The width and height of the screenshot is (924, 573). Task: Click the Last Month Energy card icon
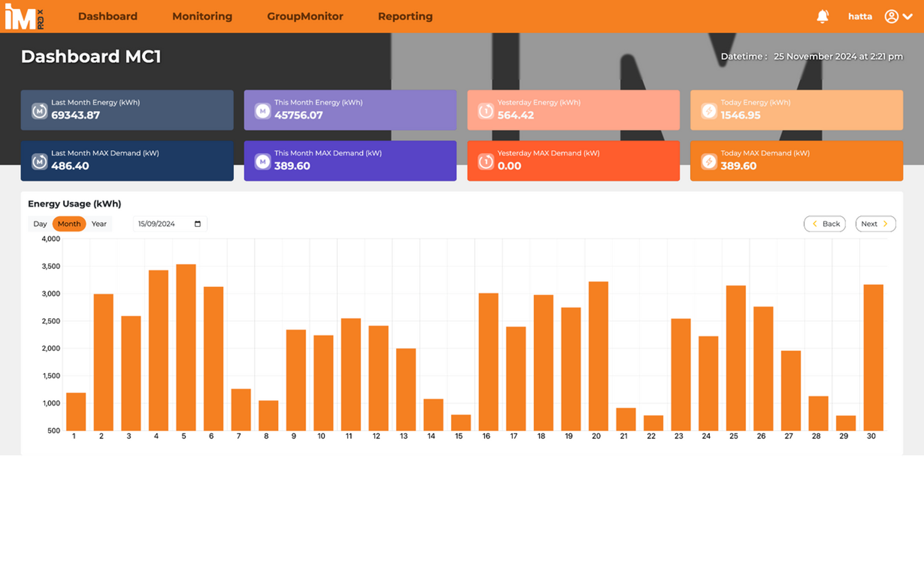click(x=40, y=111)
